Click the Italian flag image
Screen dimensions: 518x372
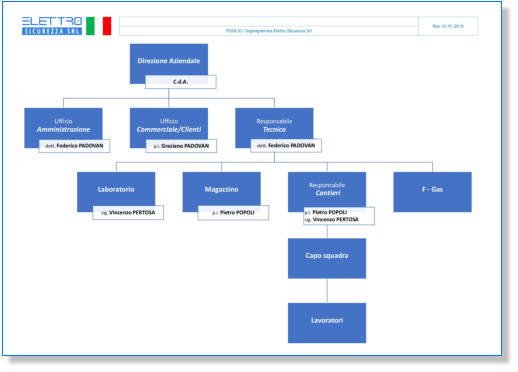(x=99, y=26)
